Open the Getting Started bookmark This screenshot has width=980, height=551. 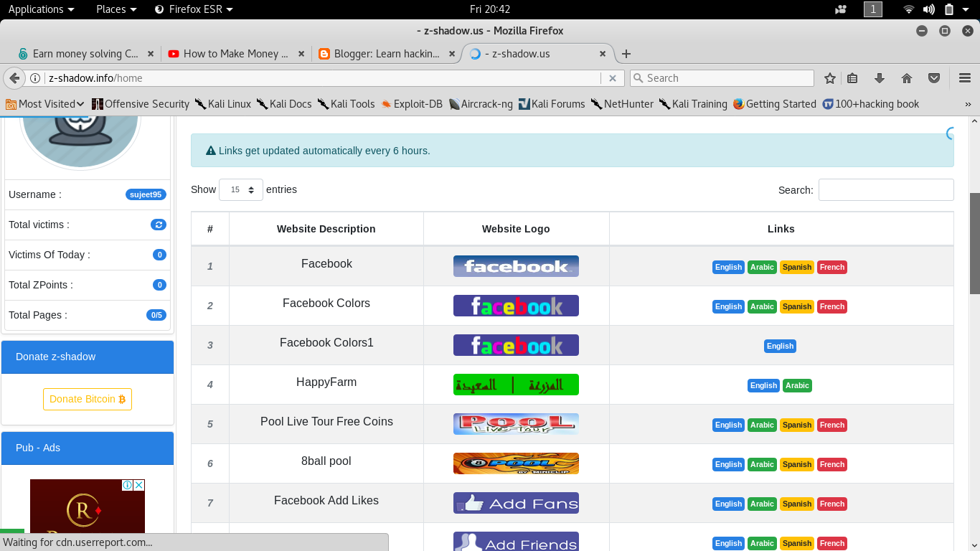click(x=775, y=104)
